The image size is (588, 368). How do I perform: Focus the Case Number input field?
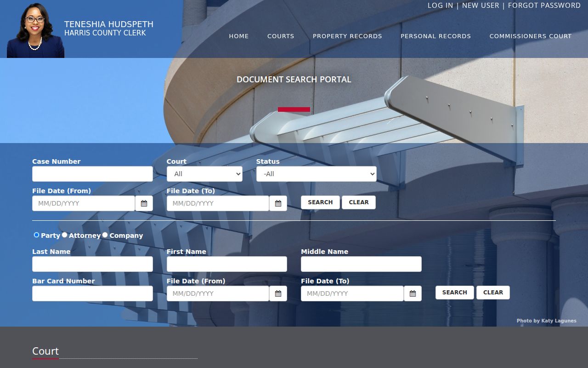pos(92,174)
